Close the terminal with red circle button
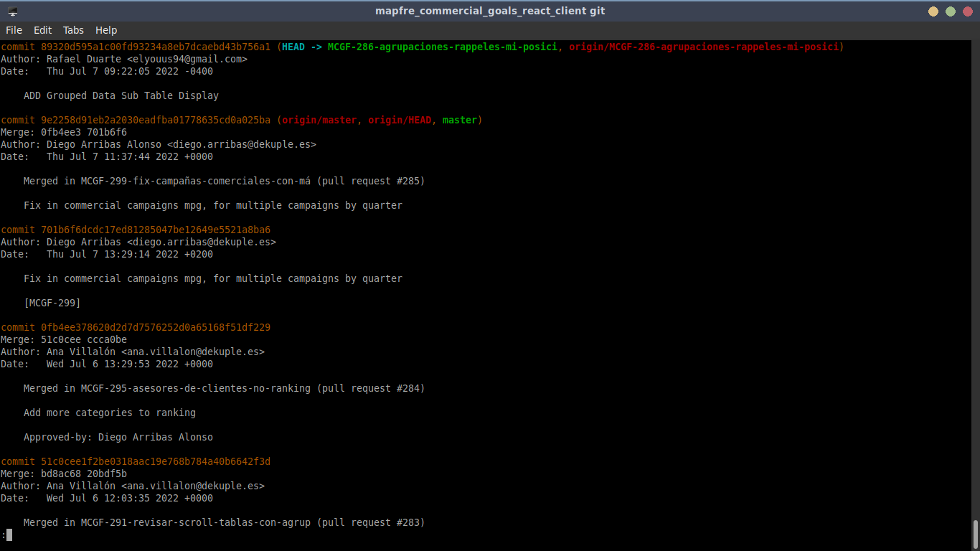This screenshot has width=980, height=551. click(x=967, y=11)
